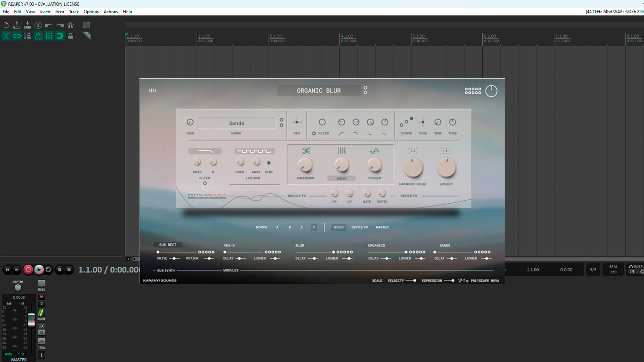Click the open project icon

17,25
